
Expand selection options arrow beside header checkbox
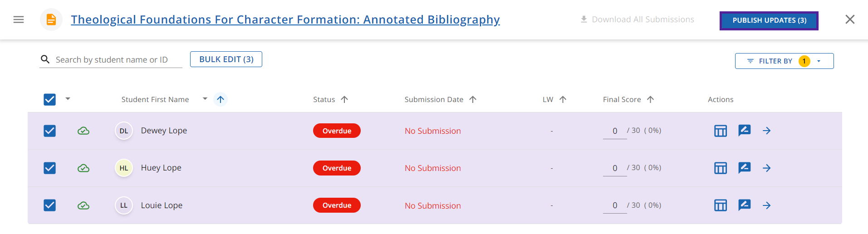pyautogui.click(x=68, y=98)
